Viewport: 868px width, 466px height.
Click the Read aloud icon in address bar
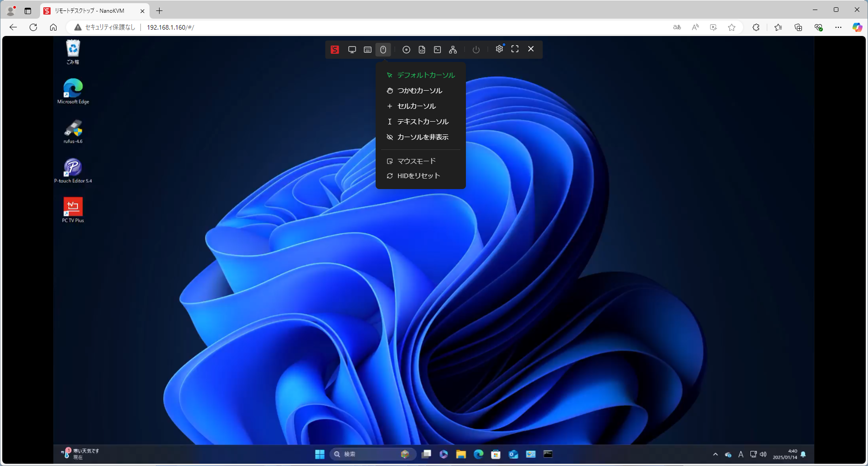click(x=695, y=27)
